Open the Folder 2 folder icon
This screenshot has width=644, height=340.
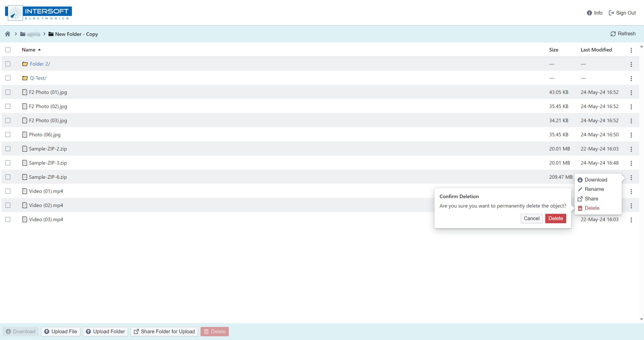25,64
